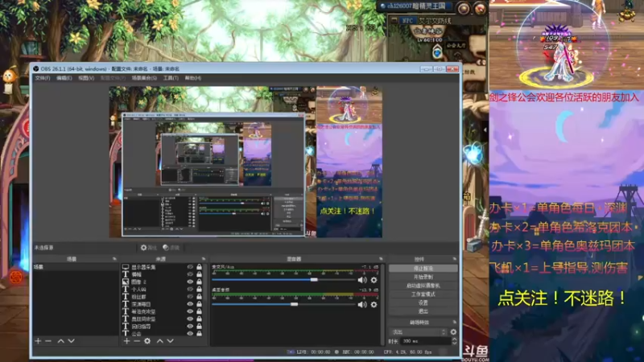Hide the 公会 source via eye icon

click(190, 334)
